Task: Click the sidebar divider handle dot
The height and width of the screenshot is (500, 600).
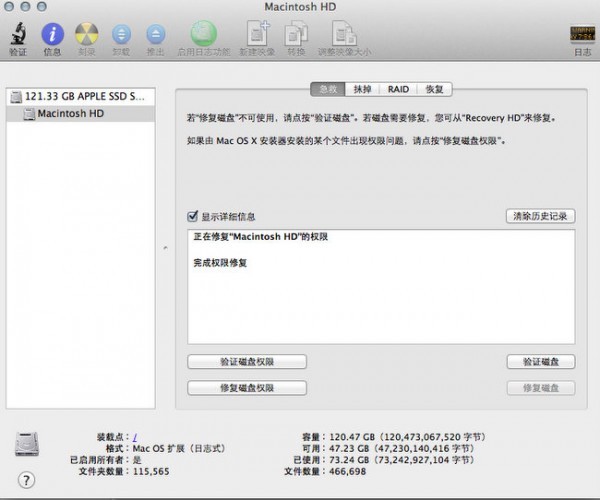Action: [x=165, y=248]
